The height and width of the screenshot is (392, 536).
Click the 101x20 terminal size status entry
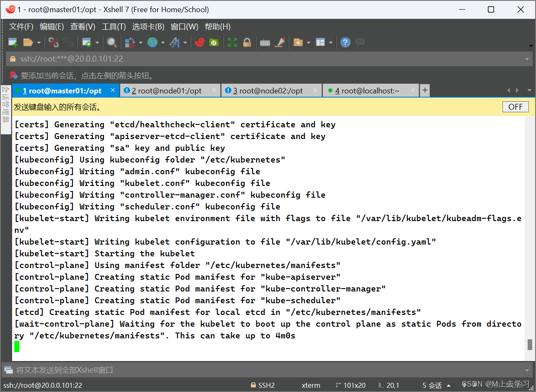coord(350,385)
